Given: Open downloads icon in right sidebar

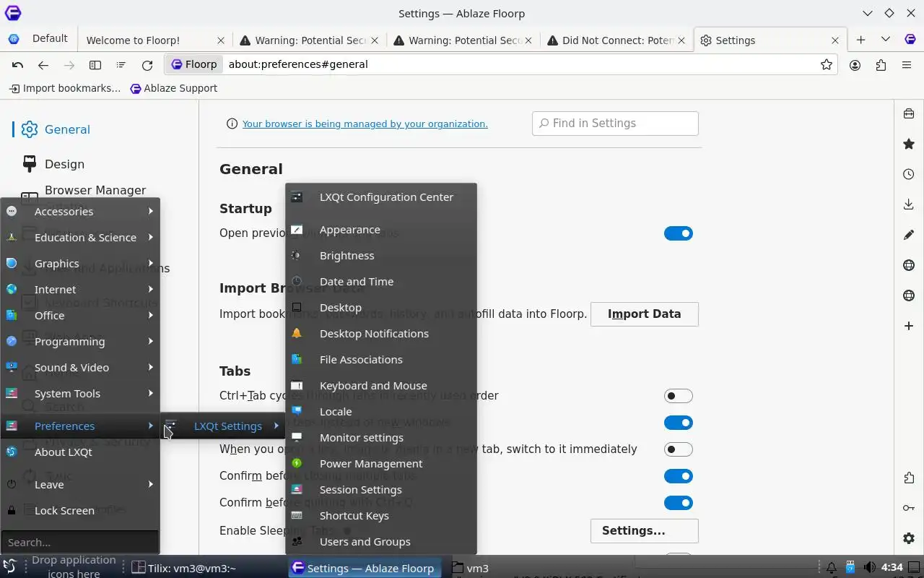Looking at the screenshot, I should [909, 204].
